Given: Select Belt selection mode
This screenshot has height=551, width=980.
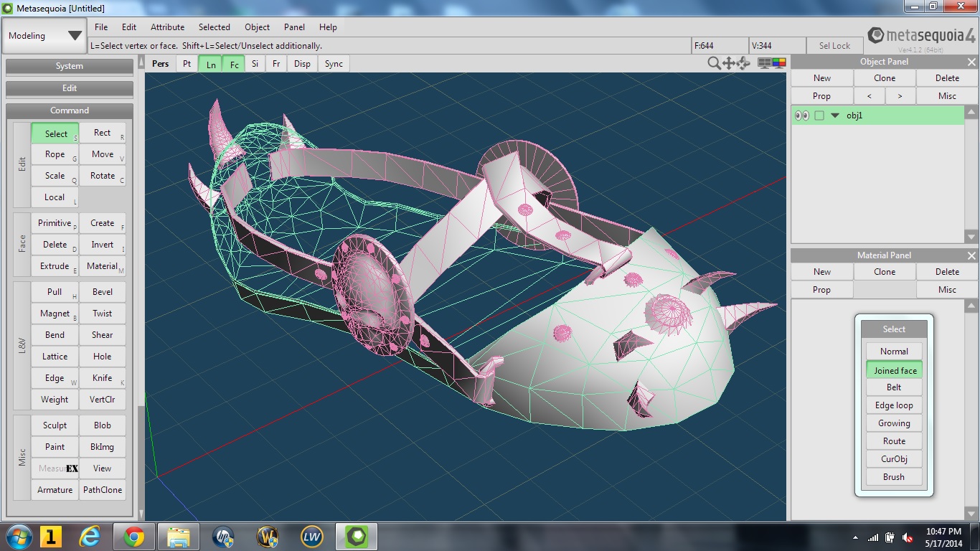Looking at the screenshot, I should tap(894, 387).
